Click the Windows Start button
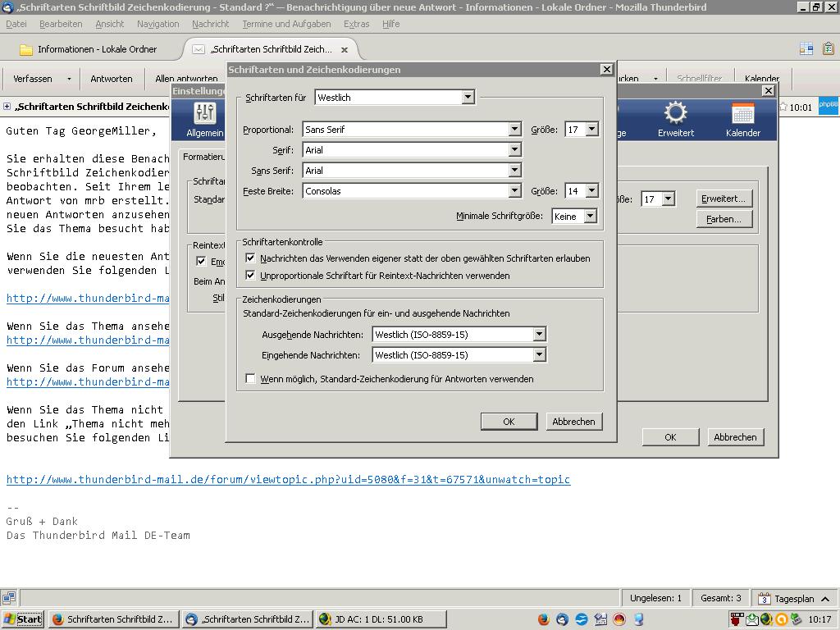 tap(23, 619)
